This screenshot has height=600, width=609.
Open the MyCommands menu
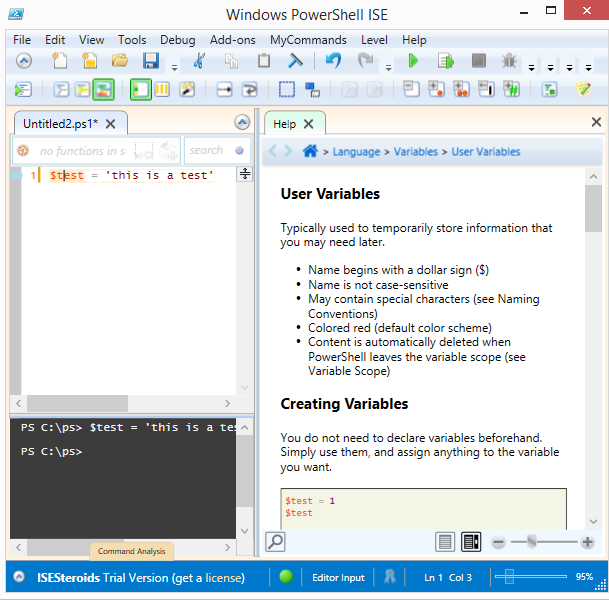point(308,40)
